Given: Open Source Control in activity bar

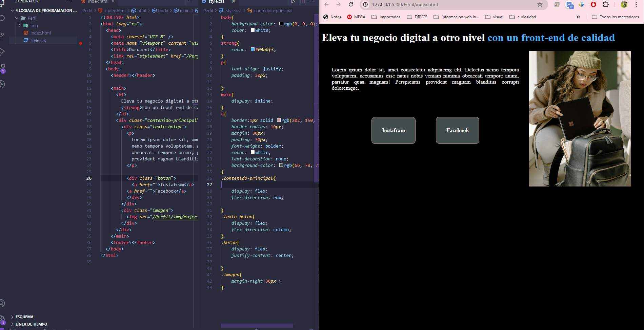Looking at the screenshot, I should coord(2,35).
